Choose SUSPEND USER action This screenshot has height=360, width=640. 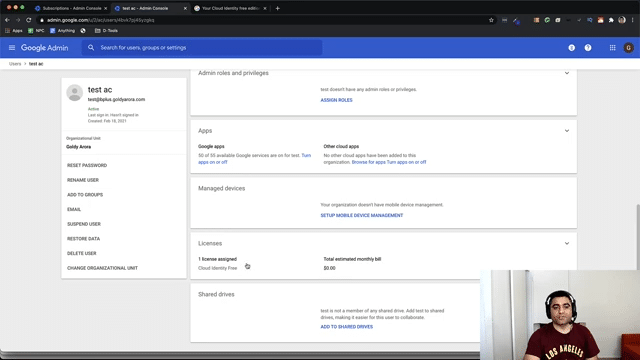84,224
